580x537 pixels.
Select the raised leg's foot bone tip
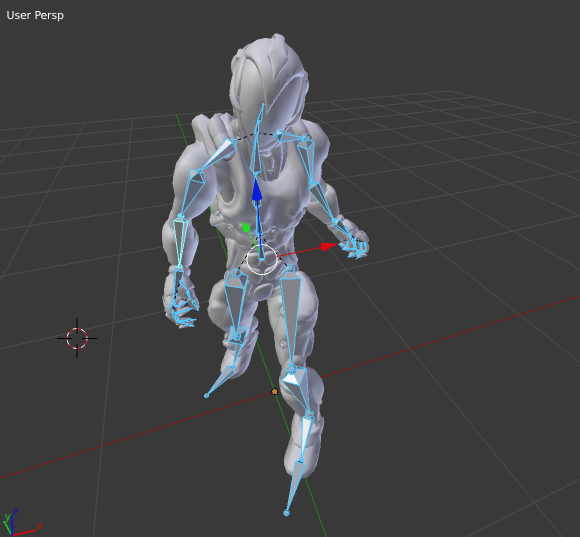click(x=206, y=396)
